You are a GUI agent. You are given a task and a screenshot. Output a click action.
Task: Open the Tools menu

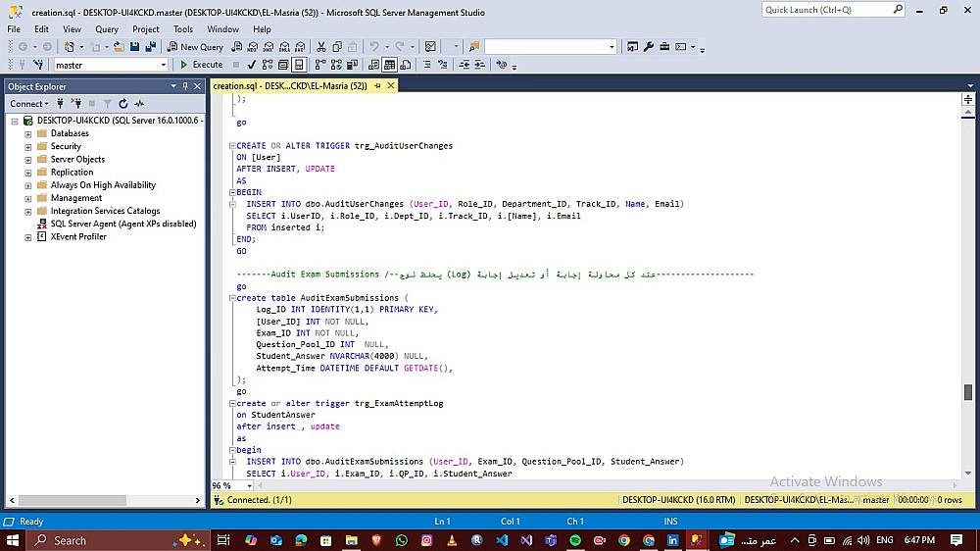tap(182, 29)
